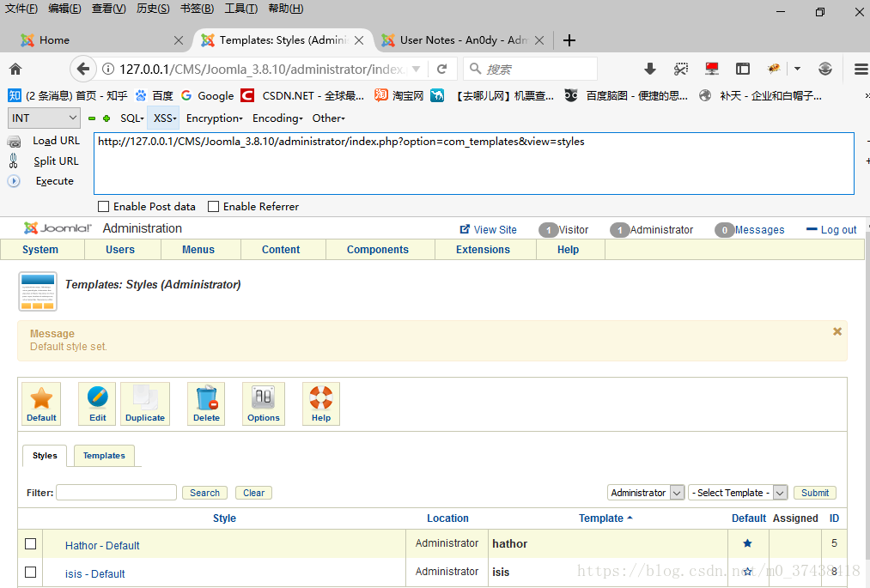
Task: Reload page with the refresh icon
Action: pos(442,69)
